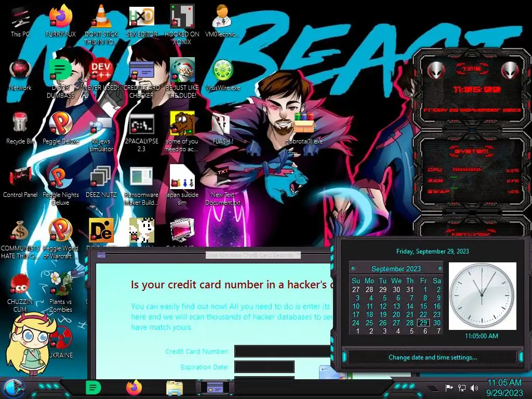
Task: Select September 15 in the calendar
Action: coord(423,306)
